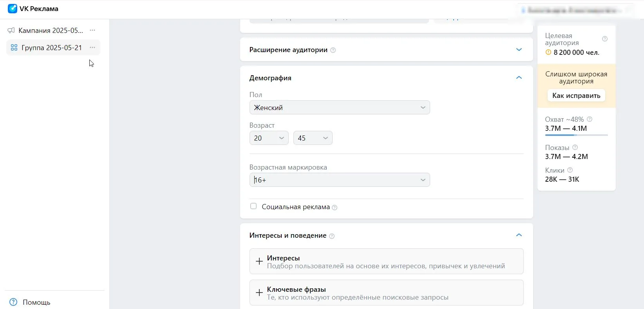Click the help icon beside Клики

(x=570, y=170)
